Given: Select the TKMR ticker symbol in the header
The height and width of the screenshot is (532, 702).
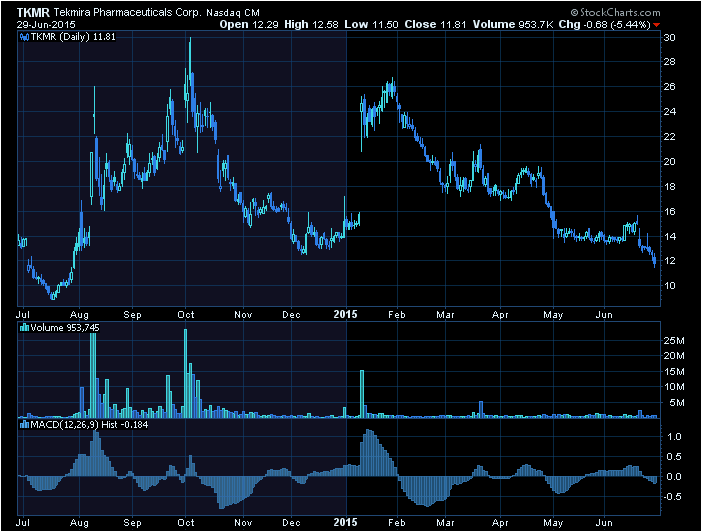Looking at the screenshot, I should point(33,13).
